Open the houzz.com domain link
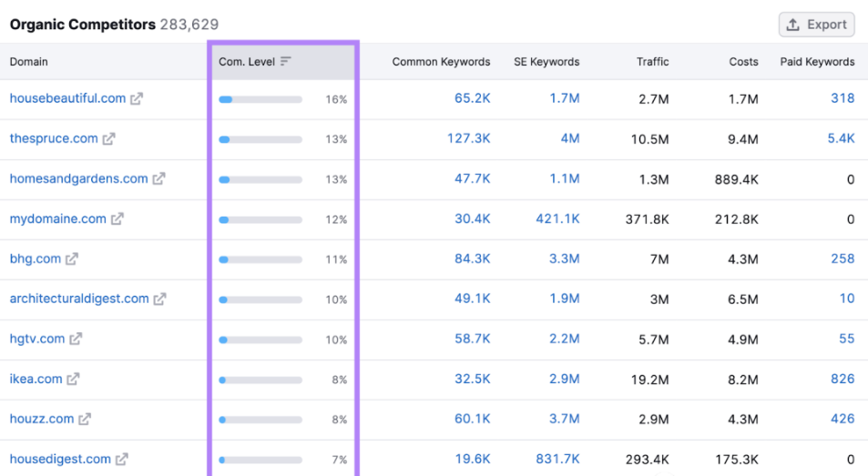The width and height of the screenshot is (868, 476). coord(42,419)
